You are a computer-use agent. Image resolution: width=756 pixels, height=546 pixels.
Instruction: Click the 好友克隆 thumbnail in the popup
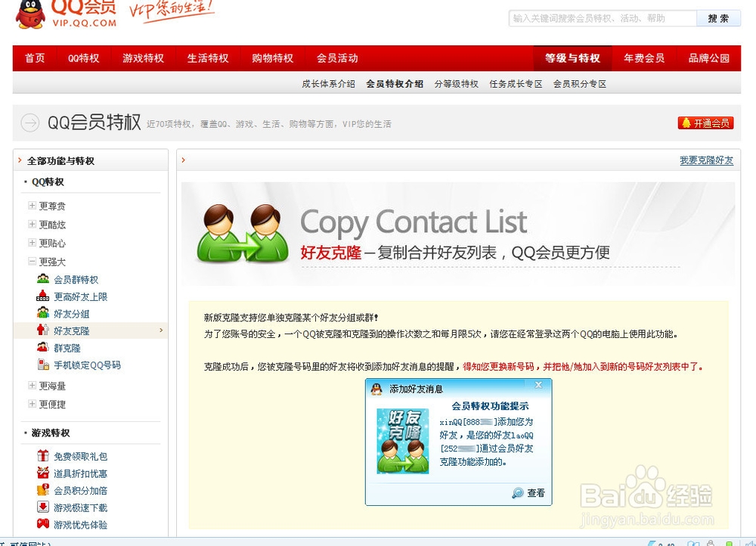(x=403, y=441)
